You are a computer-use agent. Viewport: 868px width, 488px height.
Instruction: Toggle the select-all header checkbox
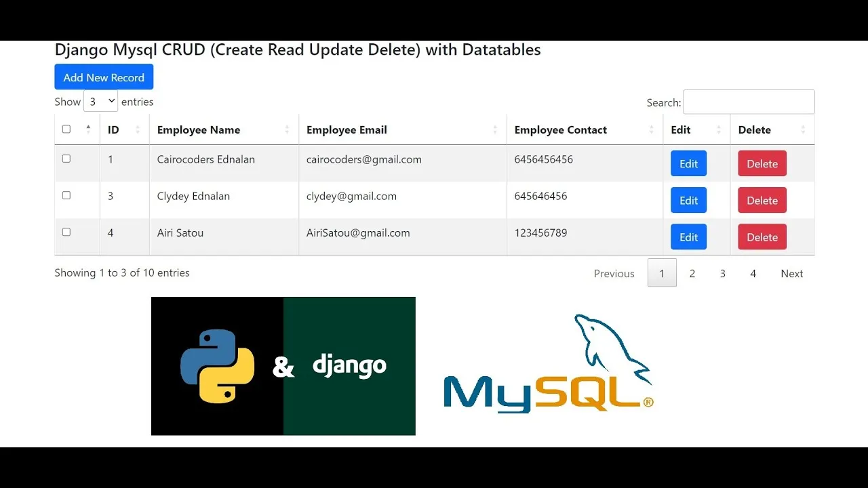(x=66, y=129)
